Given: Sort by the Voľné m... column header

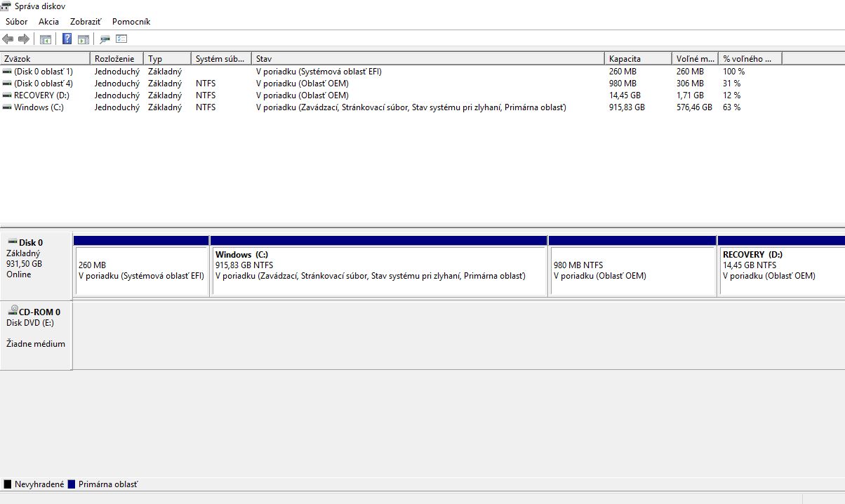Looking at the screenshot, I should coord(696,59).
